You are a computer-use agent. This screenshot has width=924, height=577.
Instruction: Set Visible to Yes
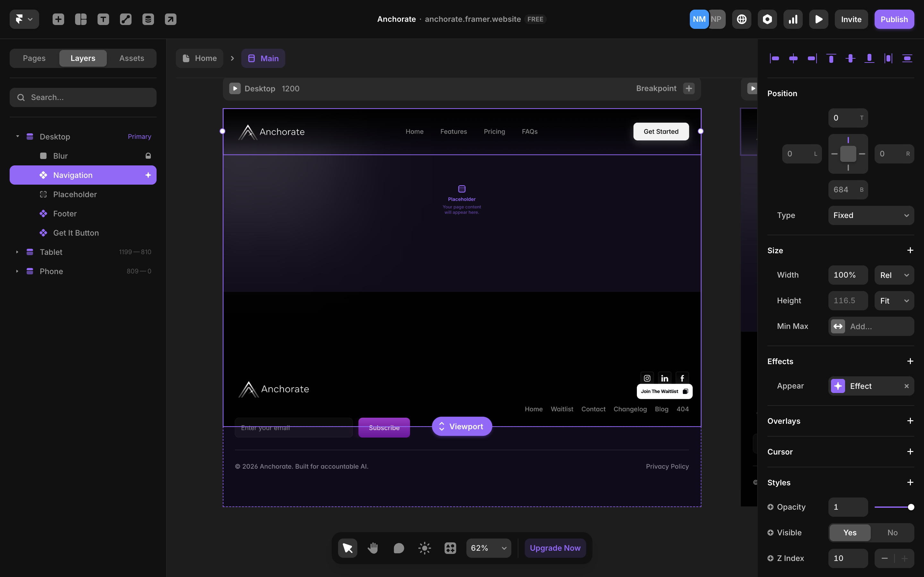pos(850,532)
